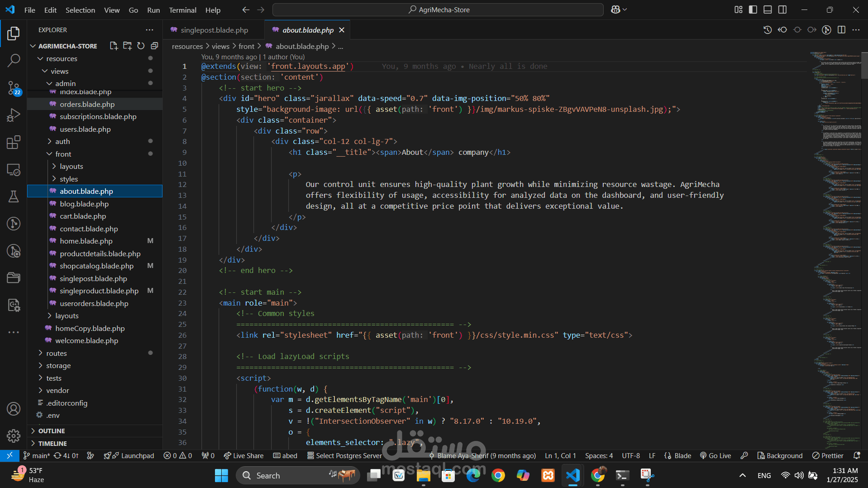Screen dimensions: 868x488
Task: Open Manage gear icon in activity bar
Action: 14,435
